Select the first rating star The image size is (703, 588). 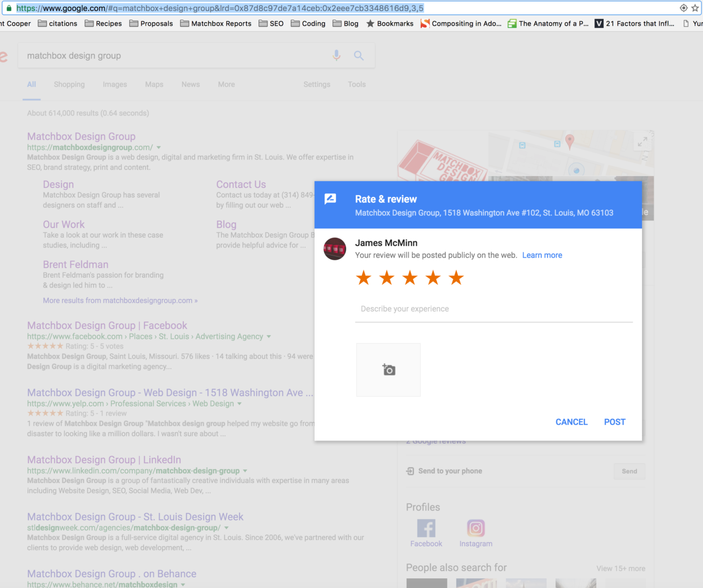click(363, 278)
